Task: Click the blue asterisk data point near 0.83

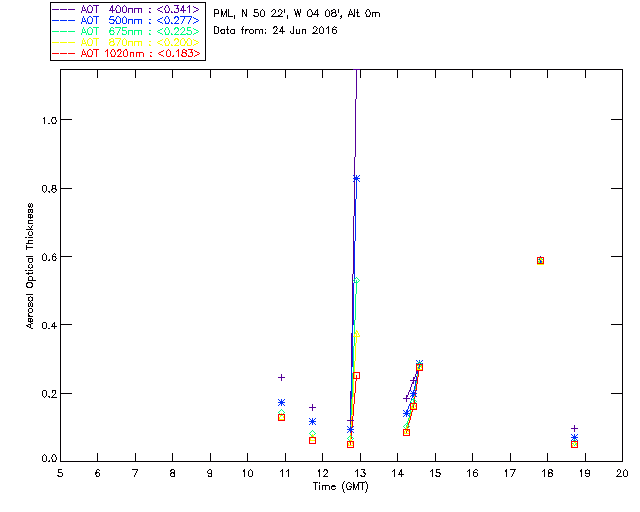Action: [x=356, y=178]
